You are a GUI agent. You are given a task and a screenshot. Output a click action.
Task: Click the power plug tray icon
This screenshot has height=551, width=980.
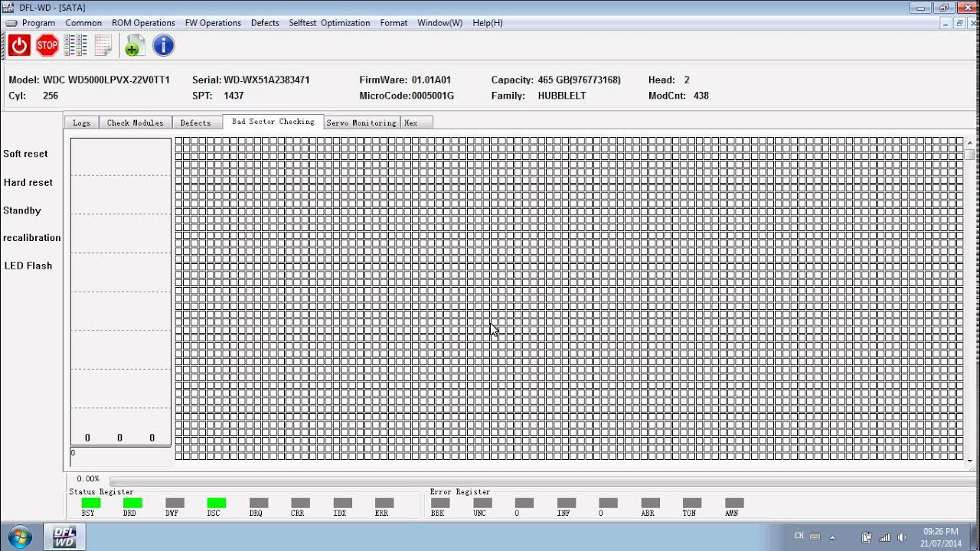pyautogui.click(x=867, y=537)
